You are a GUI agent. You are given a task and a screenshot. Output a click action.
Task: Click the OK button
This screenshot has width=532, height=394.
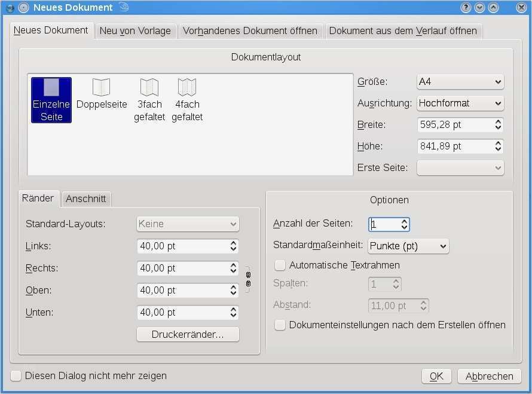(436, 376)
